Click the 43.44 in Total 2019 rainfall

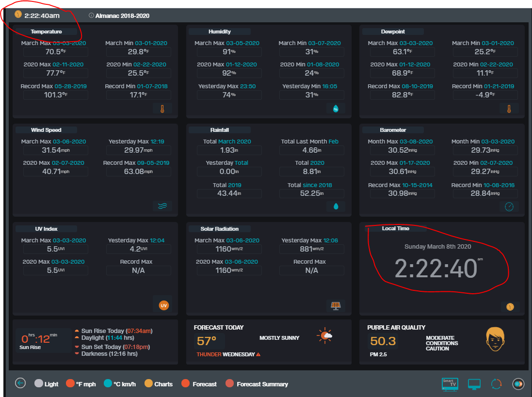[x=229, y=193]
